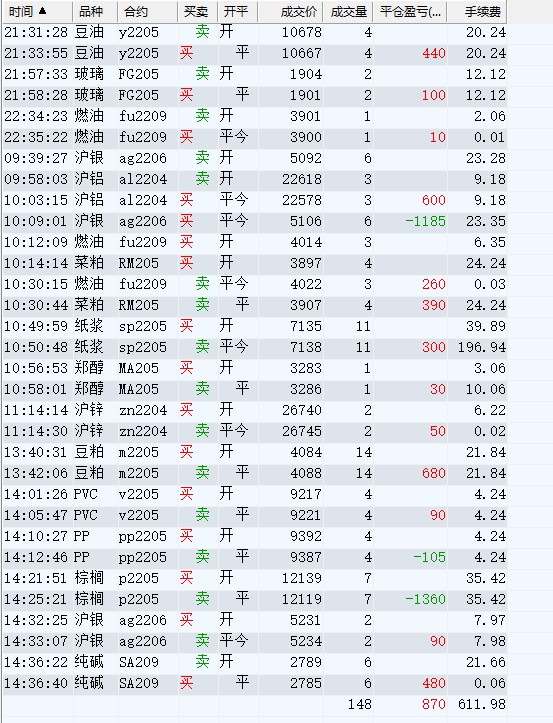
Task: Click profit value 440
Action: click(x=434, y=53)
